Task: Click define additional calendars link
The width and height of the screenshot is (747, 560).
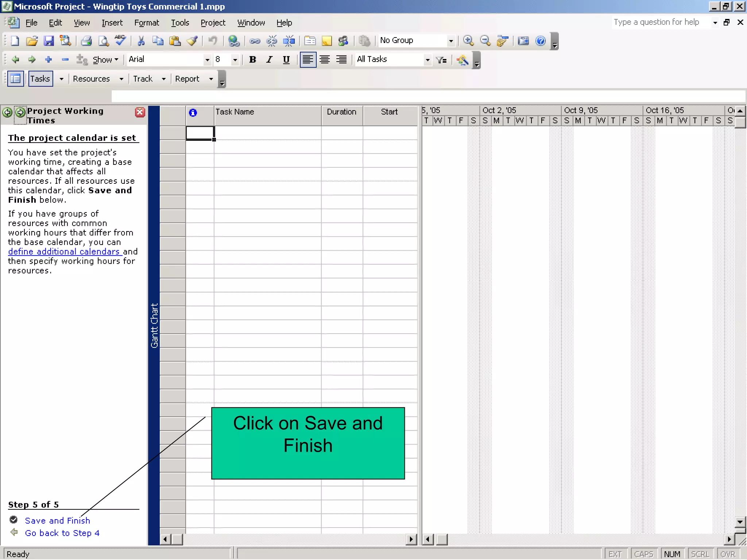Action: pos(64,252)
